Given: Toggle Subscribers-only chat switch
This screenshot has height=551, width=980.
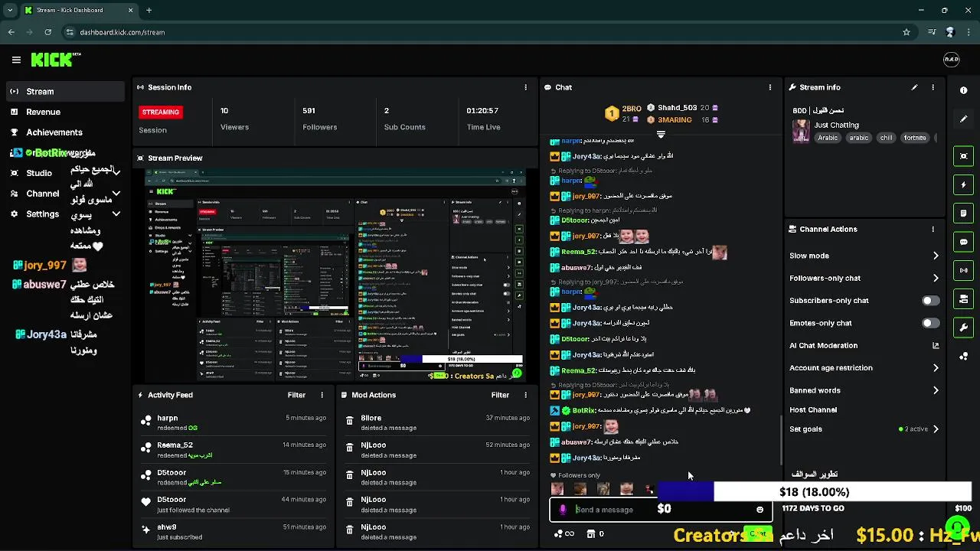Looking at the screenshot, I should click(x=930, y=301).
